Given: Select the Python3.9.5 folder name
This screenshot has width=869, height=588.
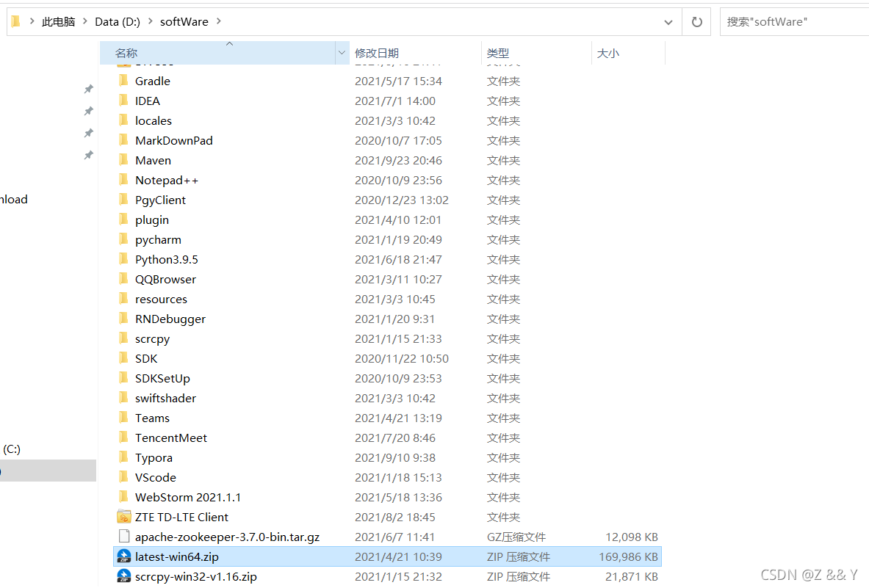Looking at the screenshot, I should 166,260.
